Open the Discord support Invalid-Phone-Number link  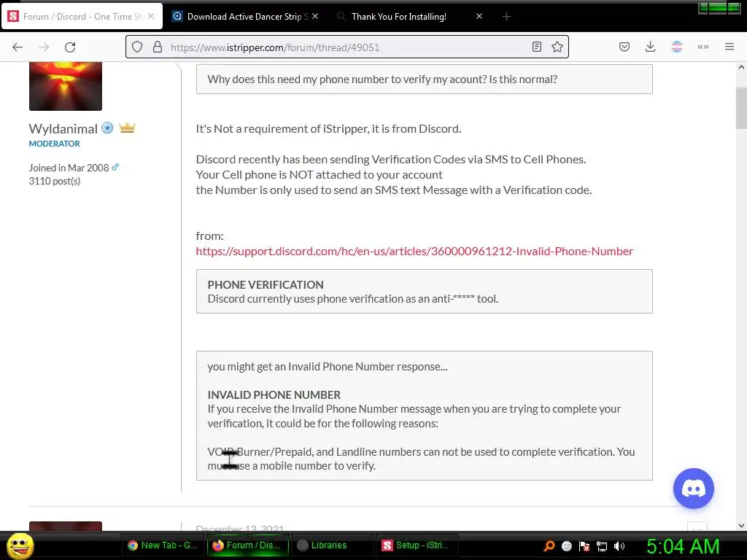coord(414,251)
